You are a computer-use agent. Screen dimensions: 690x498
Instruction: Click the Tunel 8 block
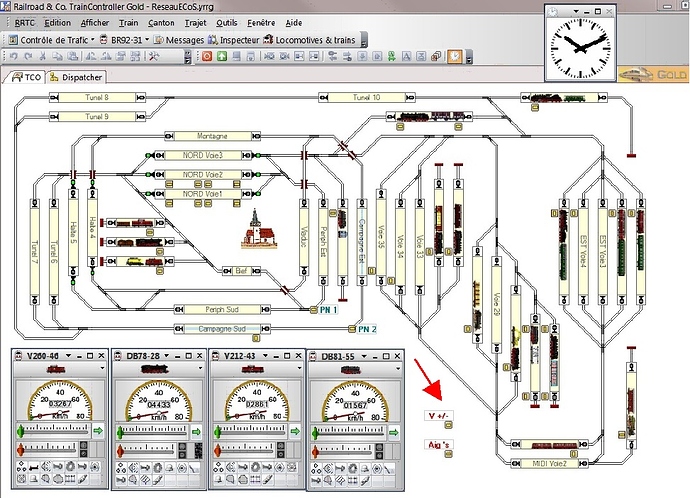(97, 97)
